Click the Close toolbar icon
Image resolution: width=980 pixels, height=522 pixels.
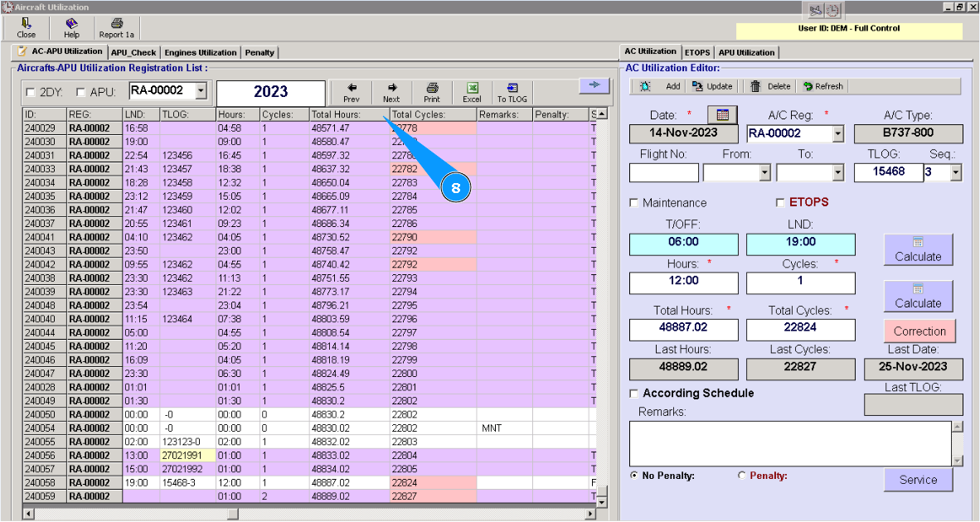[x=26, y=24]
